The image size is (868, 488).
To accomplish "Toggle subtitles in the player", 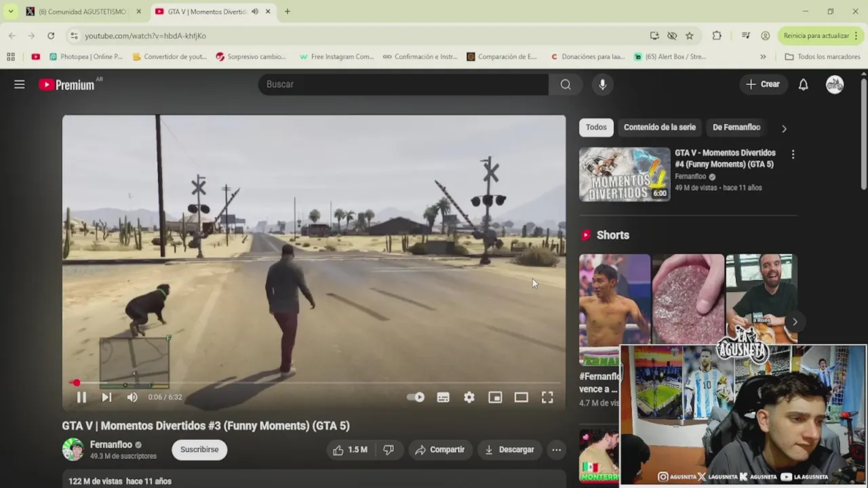I will (x=443, y=397).
